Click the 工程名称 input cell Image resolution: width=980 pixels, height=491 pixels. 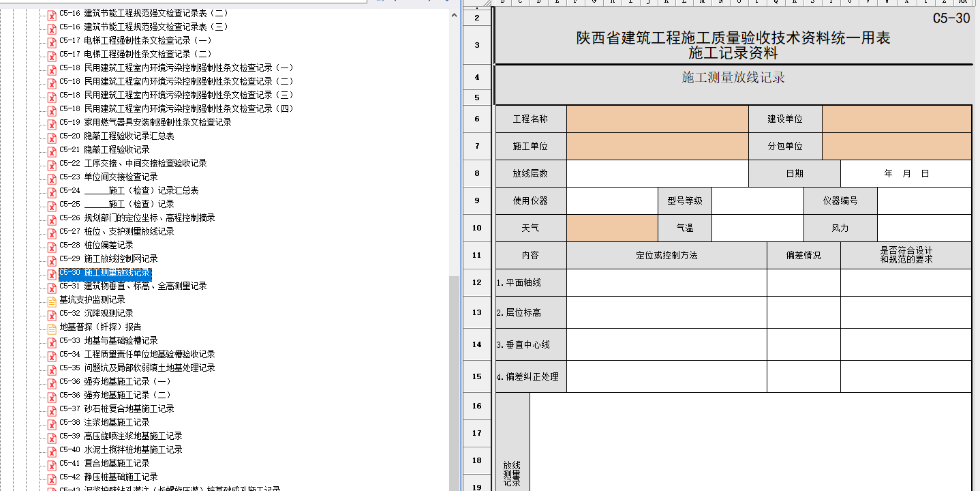pos(658,119)
